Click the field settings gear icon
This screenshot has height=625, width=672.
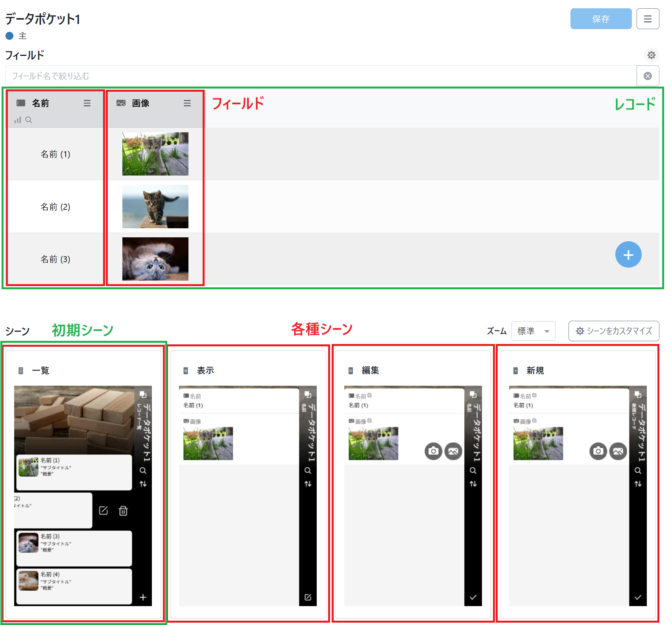pyautogui.click(x=651, y=55)
